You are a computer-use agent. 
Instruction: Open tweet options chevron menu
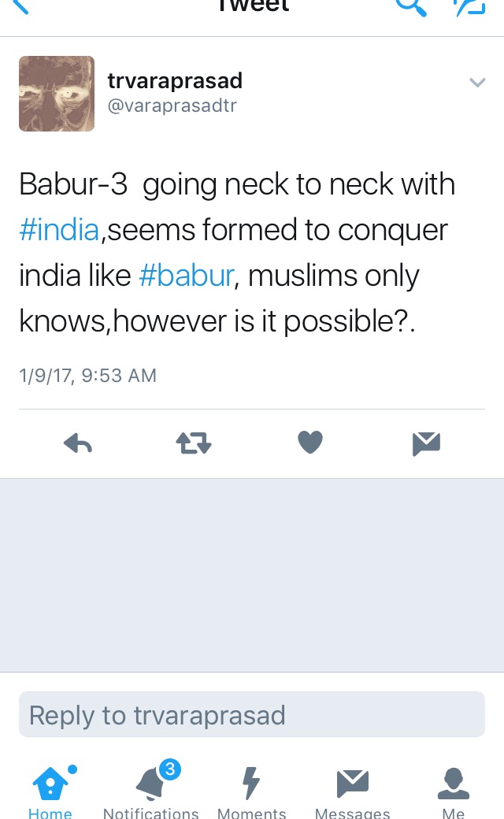tap(477, 83)
